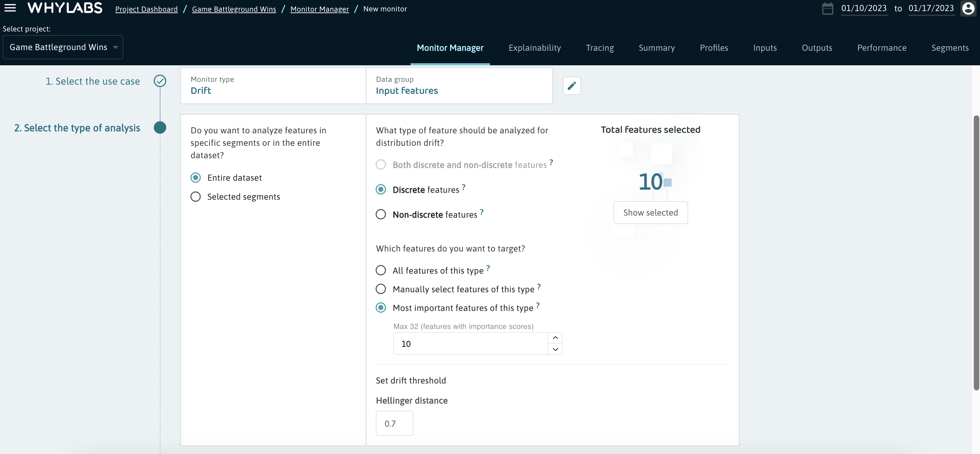Edit the monitor type with the pencil icon
Viewport: 980px width, 454px height.
pos(572,86)
